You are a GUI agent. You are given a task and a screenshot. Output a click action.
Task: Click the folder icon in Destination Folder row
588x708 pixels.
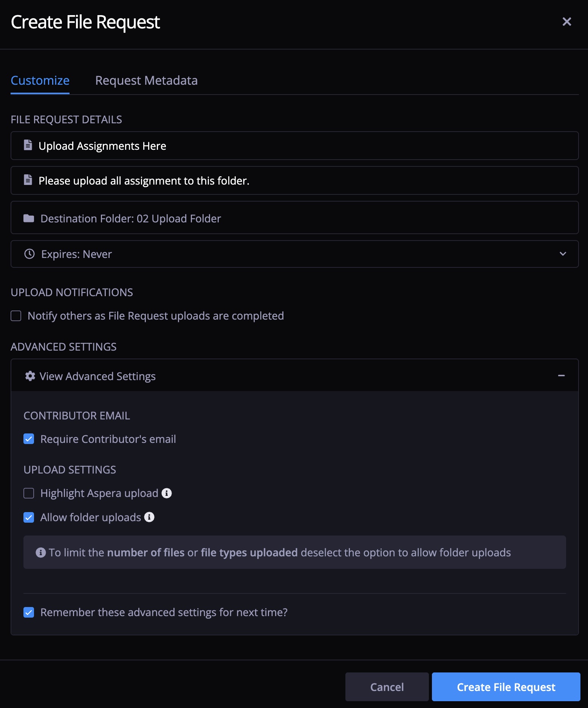29,218
